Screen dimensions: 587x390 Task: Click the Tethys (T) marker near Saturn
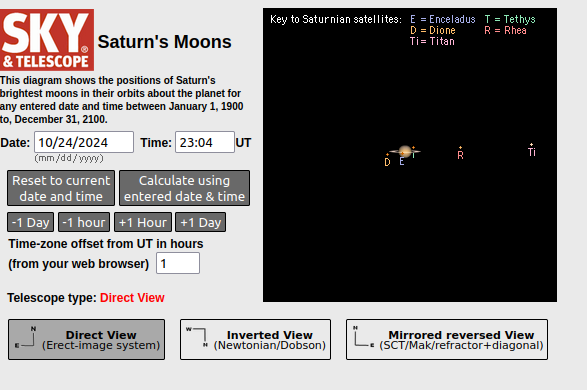point(413,152)
